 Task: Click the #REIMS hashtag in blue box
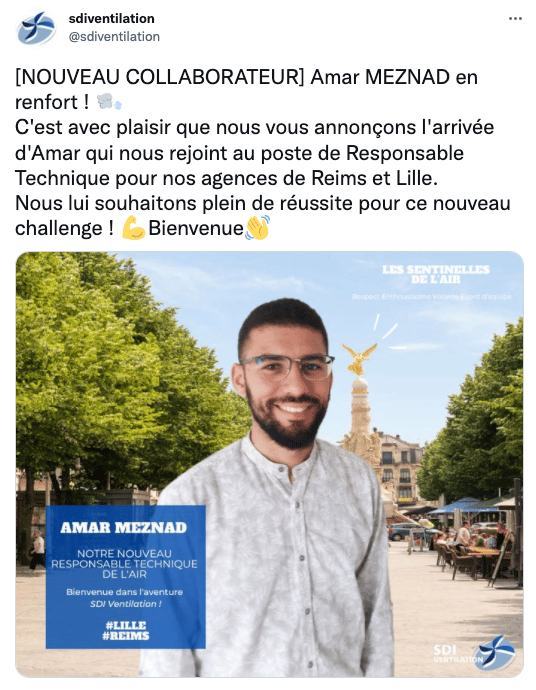(x=126, y=635)
